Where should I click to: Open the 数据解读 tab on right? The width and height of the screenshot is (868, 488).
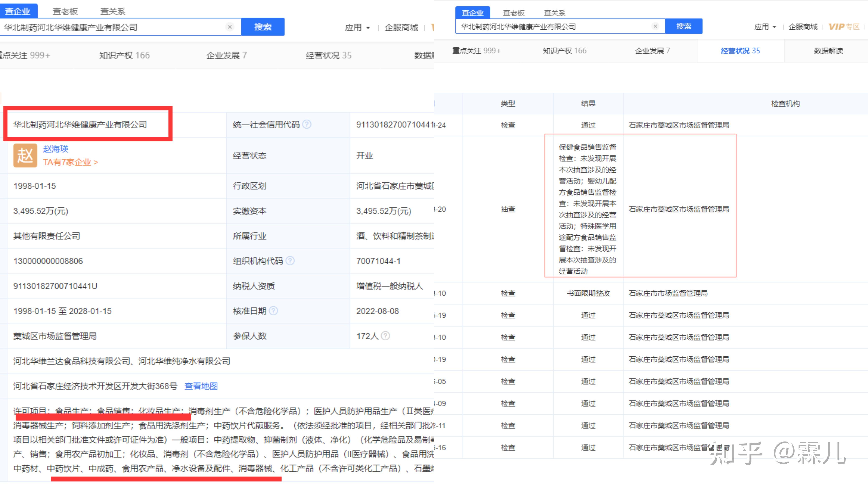[828, 50]
